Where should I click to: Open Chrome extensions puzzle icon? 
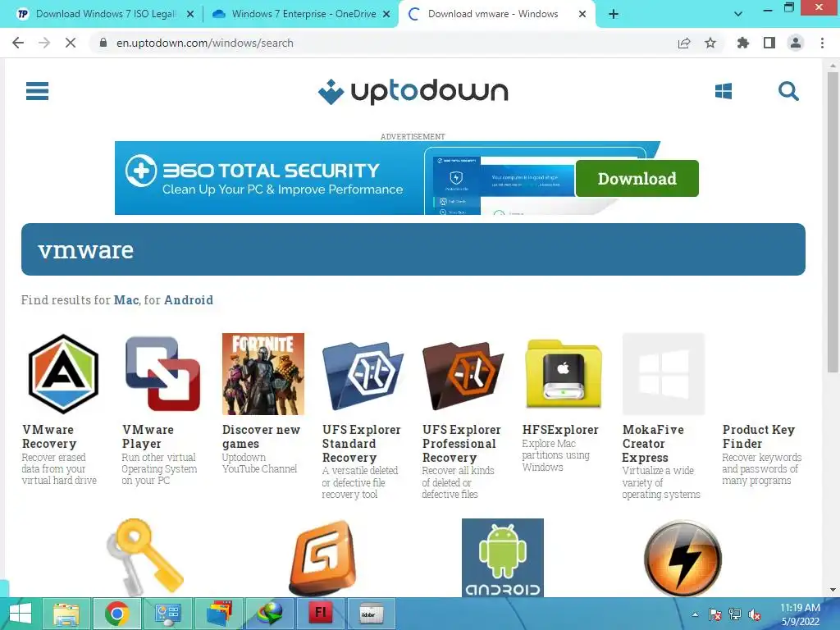click(x=742, y=43)
